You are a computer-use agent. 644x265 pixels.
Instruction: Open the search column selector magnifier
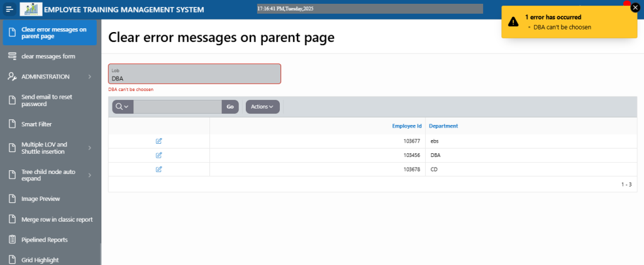[x=122, y=107]
